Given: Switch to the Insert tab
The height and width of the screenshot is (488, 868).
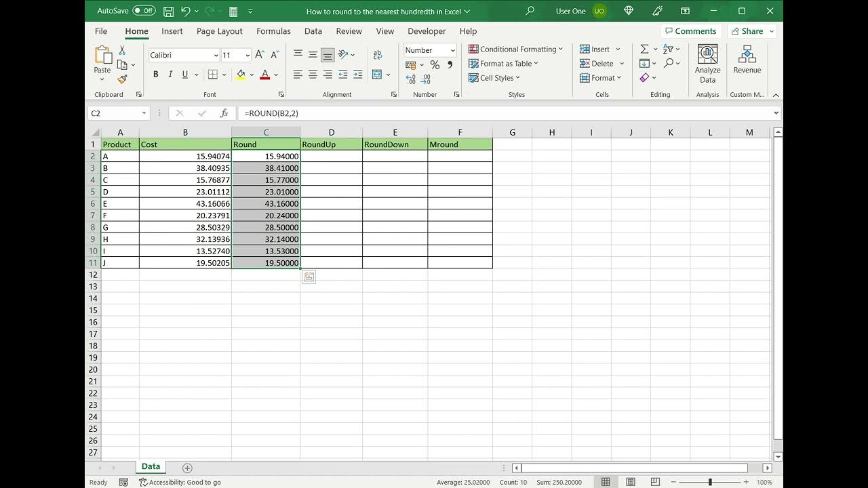Looking at the screenshot, I should [172, 31].
